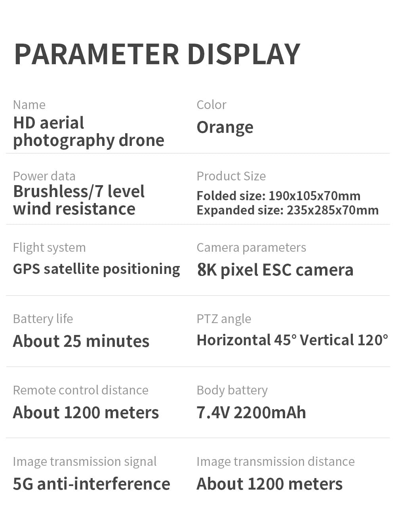Click the 5G anti-interference text

[x=91, y=484]
